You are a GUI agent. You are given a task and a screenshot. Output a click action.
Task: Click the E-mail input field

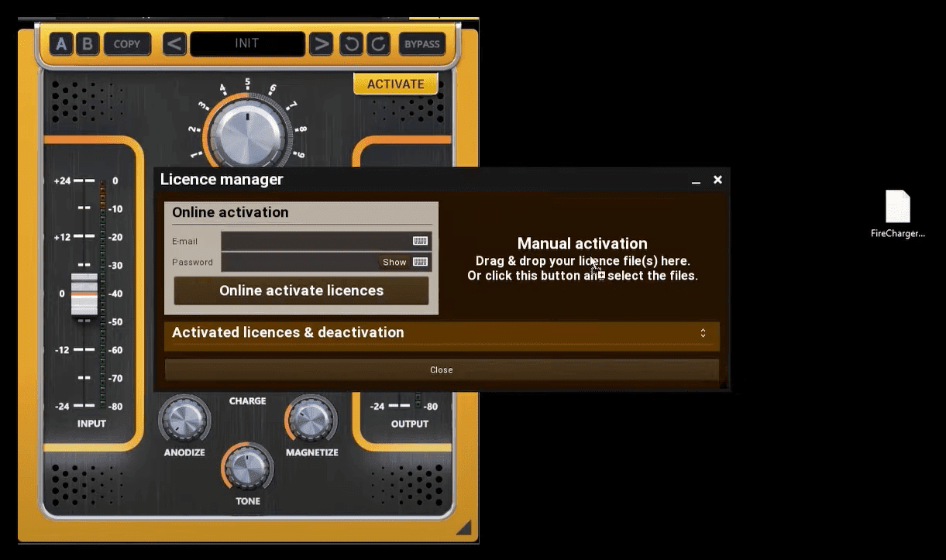[326, 241]
